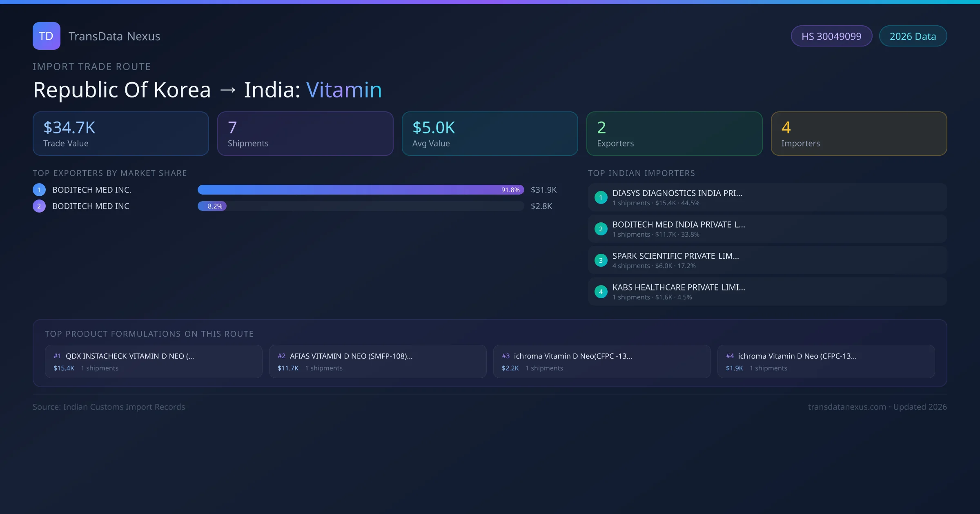The image size is (980, 514).
Task: Select the QDX INSTACHECK VITAMIN D NEO card
Action: point(154,361)
